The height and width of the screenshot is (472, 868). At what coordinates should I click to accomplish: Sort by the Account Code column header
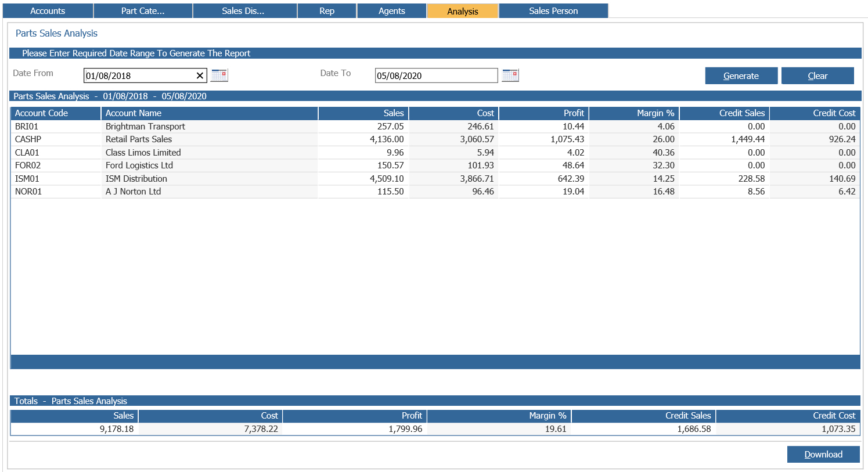56,113
